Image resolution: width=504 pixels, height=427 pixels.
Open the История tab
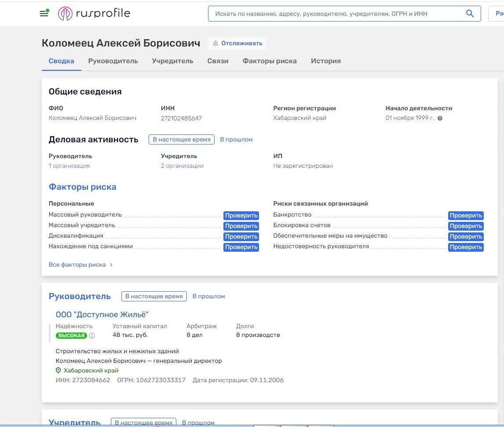click(x=325, y=61)
